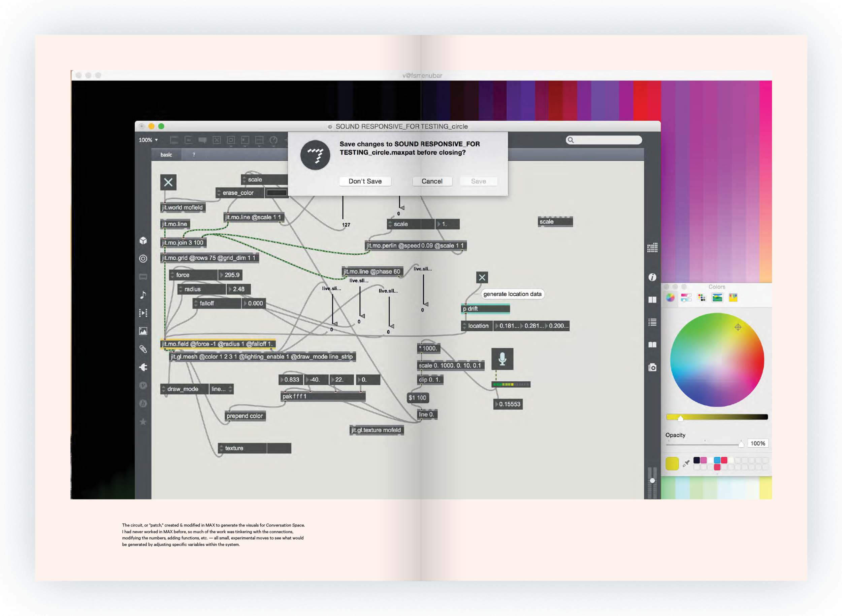This screenshot has width=842, height=616.
Task: Open the Images browser icon in sidebar
Action: [143, 331]
